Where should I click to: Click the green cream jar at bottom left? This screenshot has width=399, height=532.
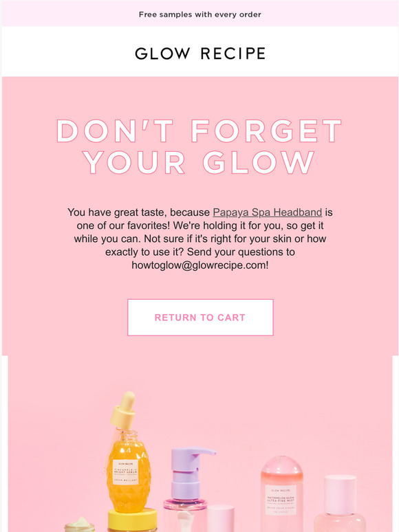click(80, 525)
